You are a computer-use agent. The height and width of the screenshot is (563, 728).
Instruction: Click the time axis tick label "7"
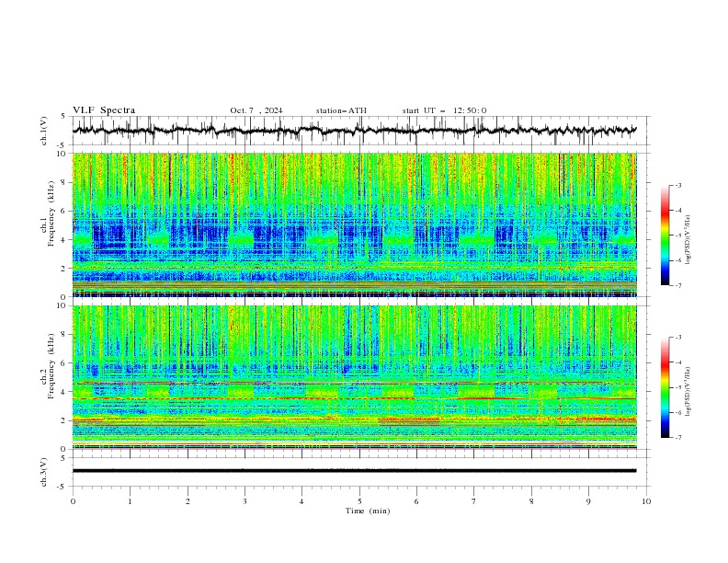(474, 501)
